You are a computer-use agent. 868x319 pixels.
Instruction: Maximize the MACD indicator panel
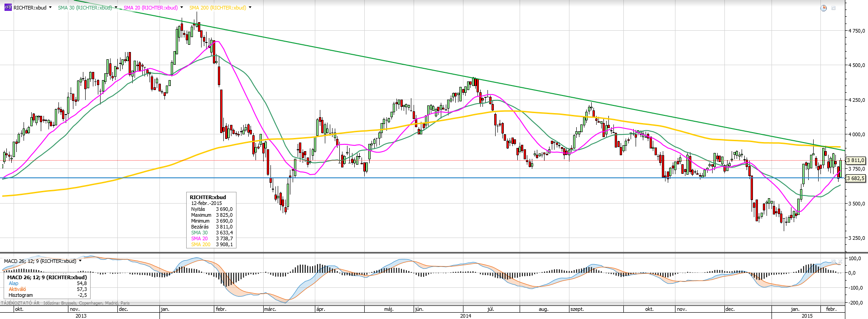(833, 262)
